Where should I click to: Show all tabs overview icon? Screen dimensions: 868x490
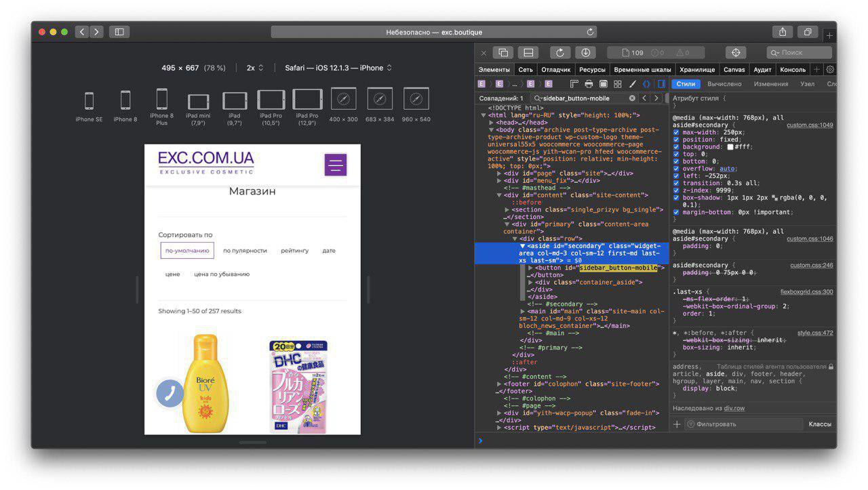(x=808, y=32)
